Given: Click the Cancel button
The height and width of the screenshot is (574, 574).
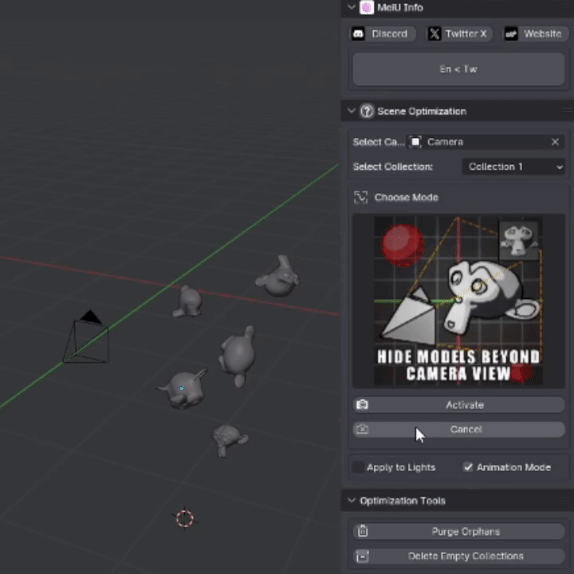Looking at the screenshot, I should click(458, 429).
